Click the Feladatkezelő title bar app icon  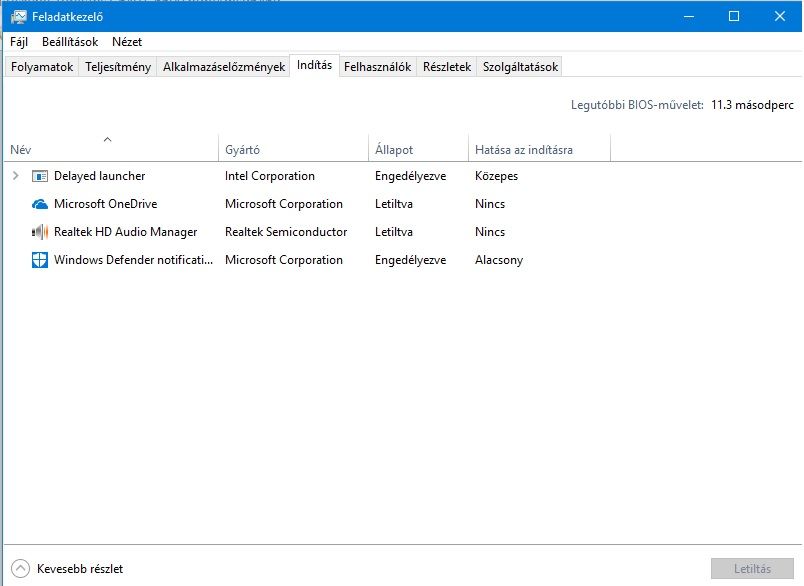click(x=18, y=17)
